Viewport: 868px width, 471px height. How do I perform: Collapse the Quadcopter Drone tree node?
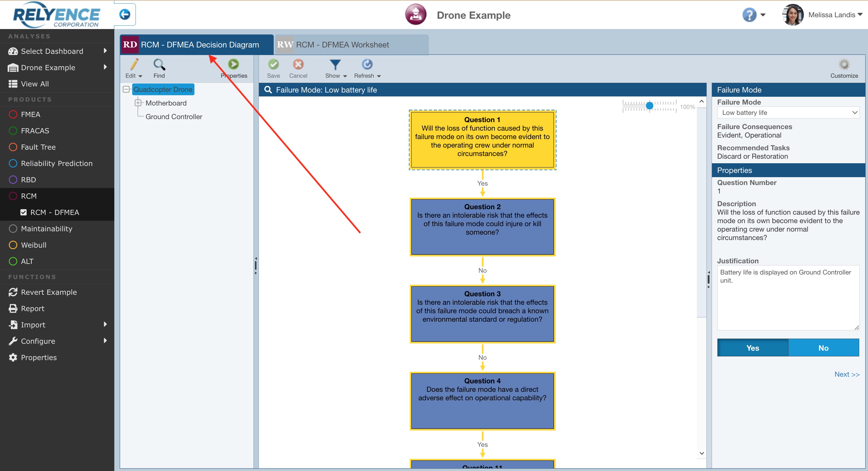[126, 89]
